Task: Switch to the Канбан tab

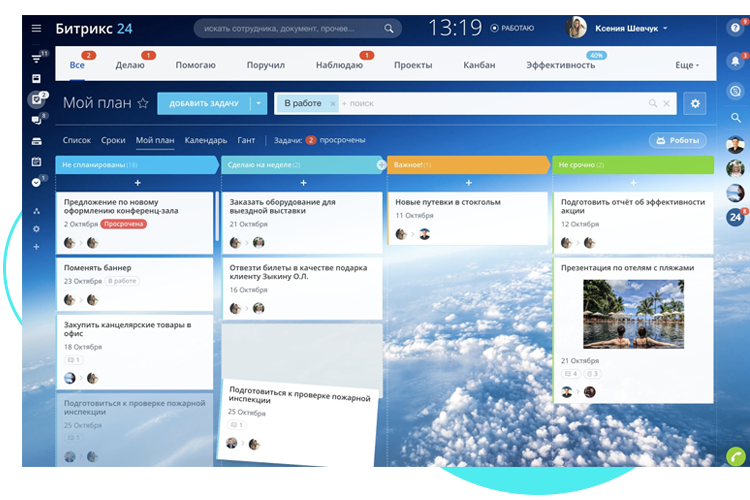Action: (479, 65)
